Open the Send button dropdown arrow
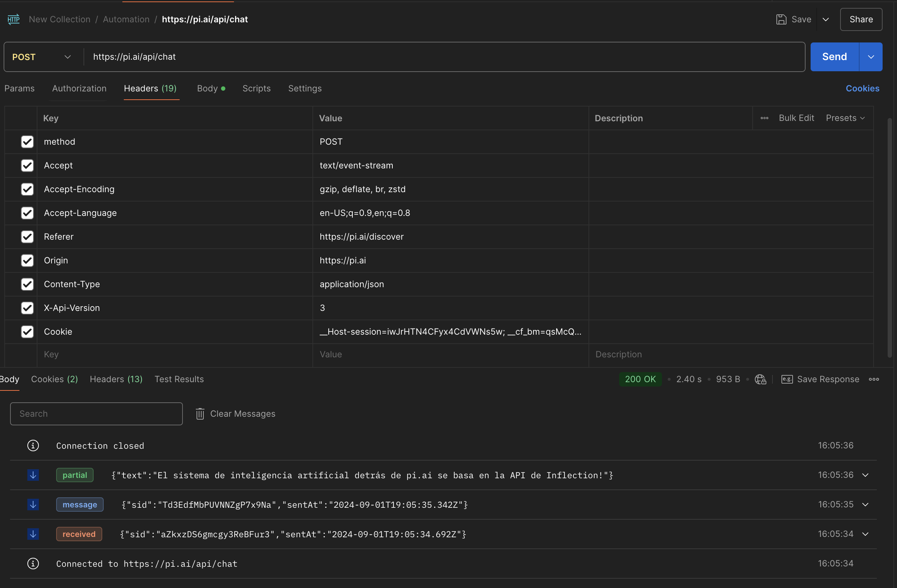897x588 pixels. (x=871, y=57)
